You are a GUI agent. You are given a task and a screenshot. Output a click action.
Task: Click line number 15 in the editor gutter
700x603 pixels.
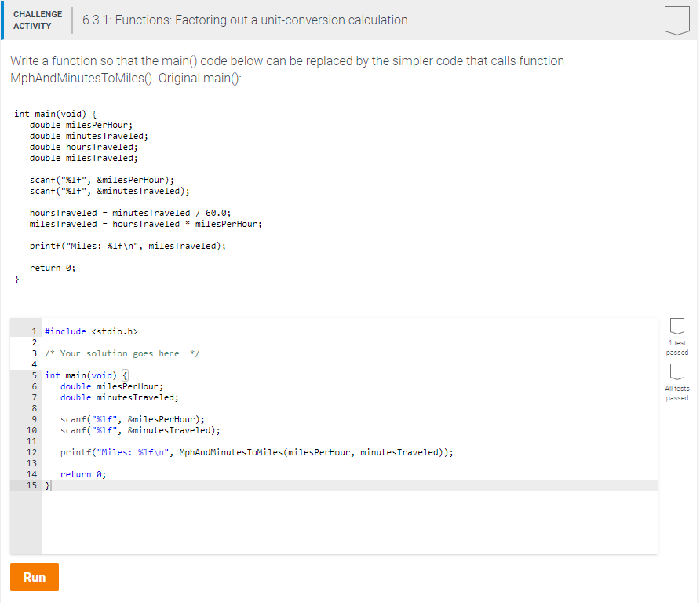pos(31,485)
